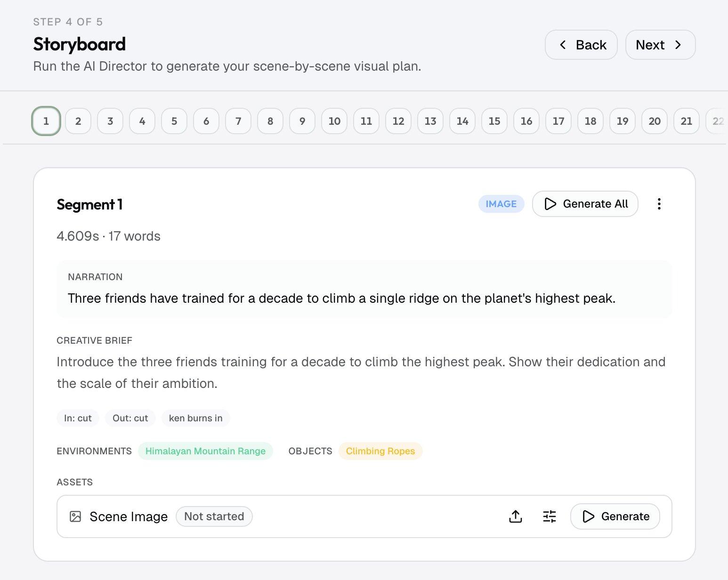Click the upload icon for Scene Image

tap(516, 516)
